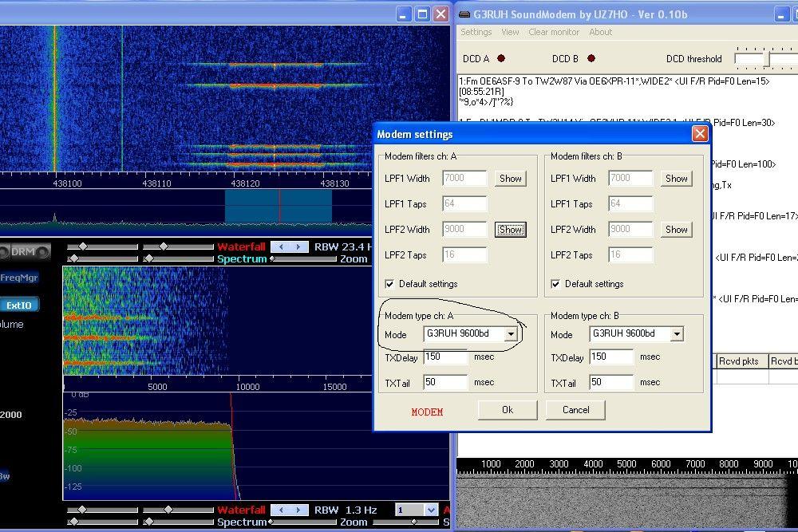Viewport: 798px width, 532px height.
Task: Open the Settings menu in SoundModem
Action: (476, 32)
